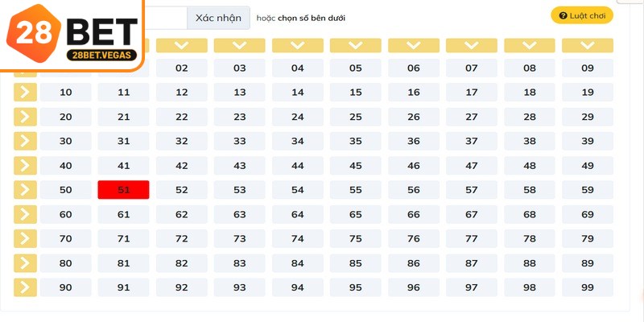644x322 pixels.
Task: Select the column arrow above 02
Action: point(182,46)
